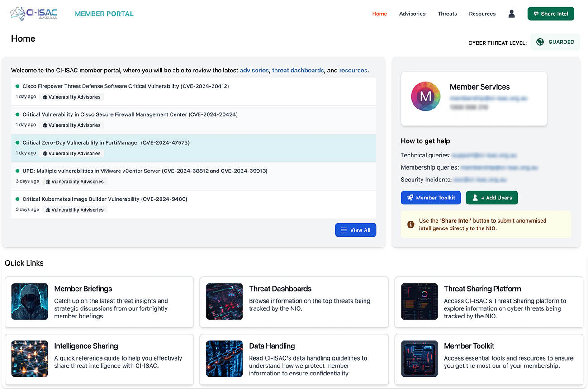Click the Threat Sharing Platform thumbnail

419,302
